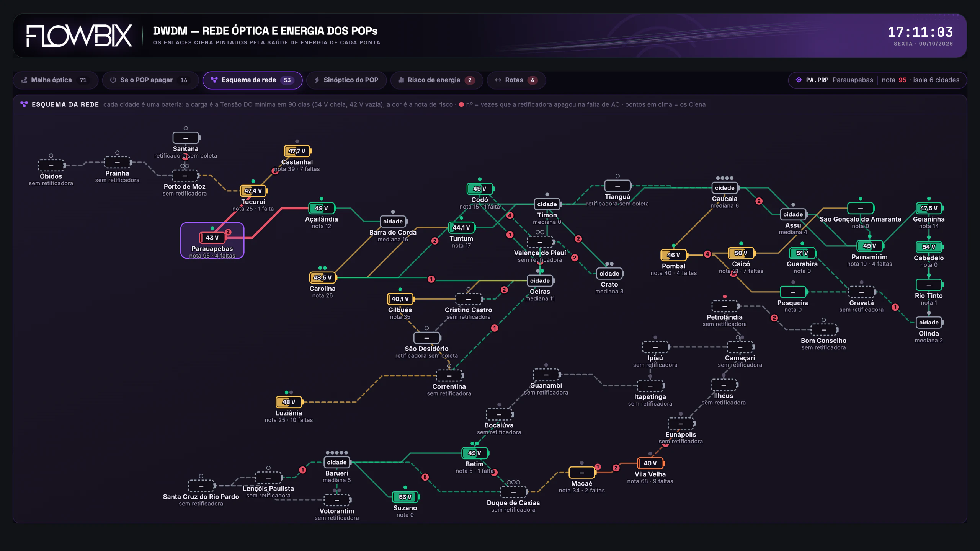Click the Timon cidade node
Image resolution: width=980 pixels, height=551 pixels.
(x=547, y=204)
